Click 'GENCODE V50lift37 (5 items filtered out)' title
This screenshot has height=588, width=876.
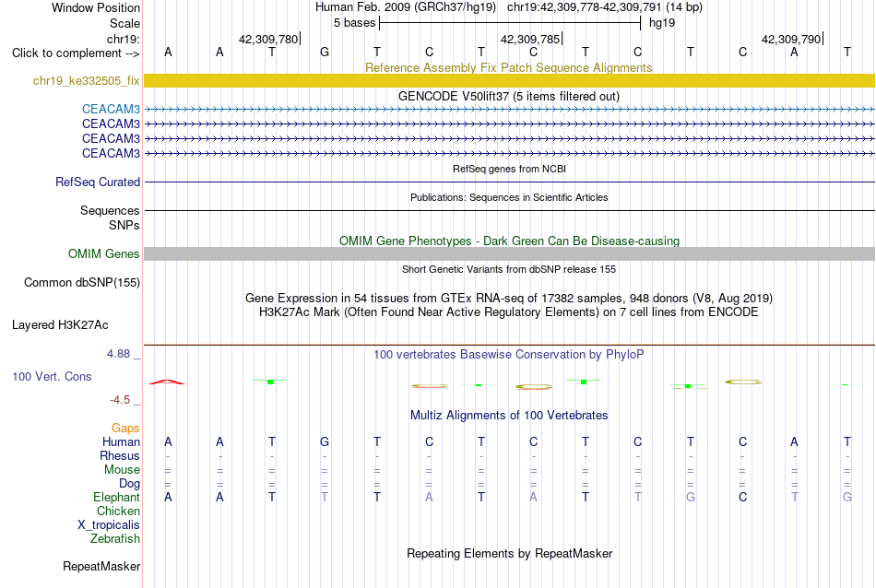(509, 96)
